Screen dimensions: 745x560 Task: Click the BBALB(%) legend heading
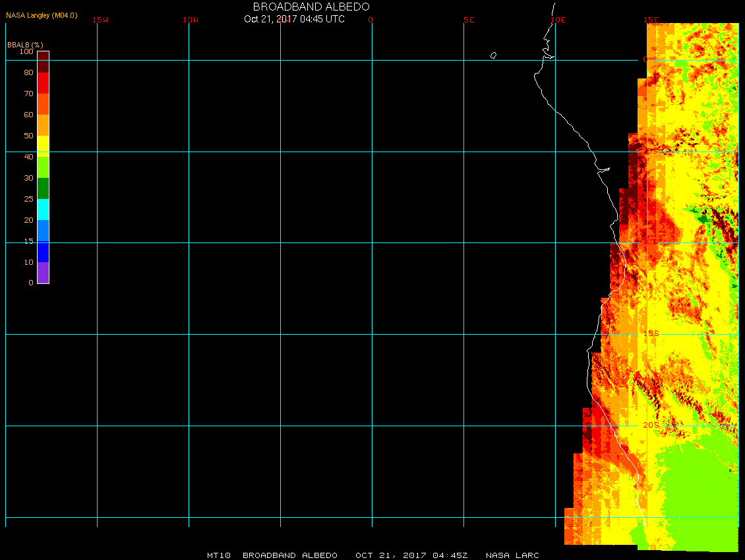click(25, 45)
